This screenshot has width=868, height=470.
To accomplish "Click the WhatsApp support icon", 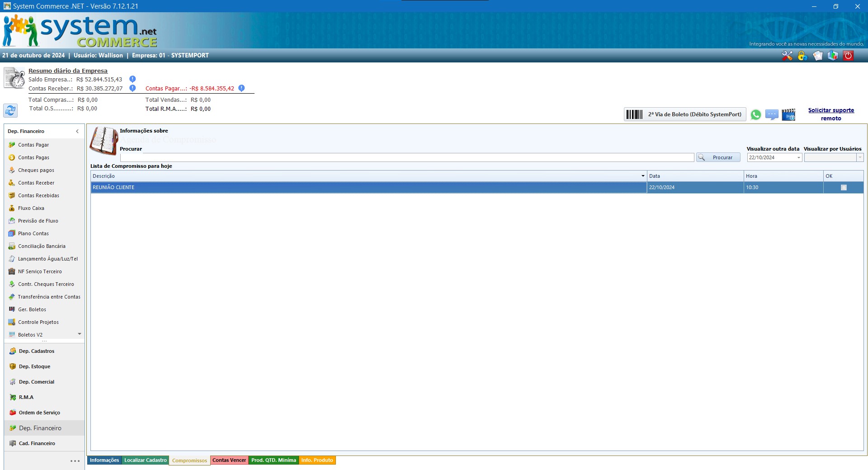I will coord(755,115).
